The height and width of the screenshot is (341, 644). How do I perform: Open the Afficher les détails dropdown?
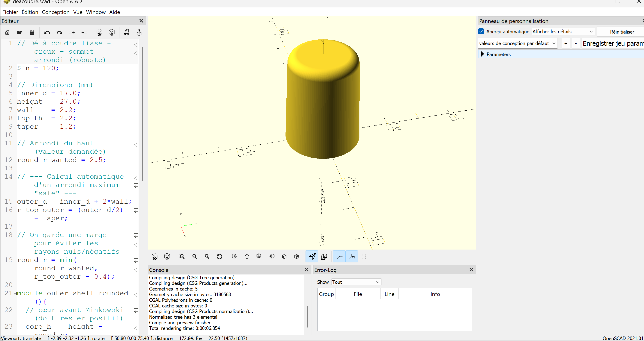(x=562, y=32)
